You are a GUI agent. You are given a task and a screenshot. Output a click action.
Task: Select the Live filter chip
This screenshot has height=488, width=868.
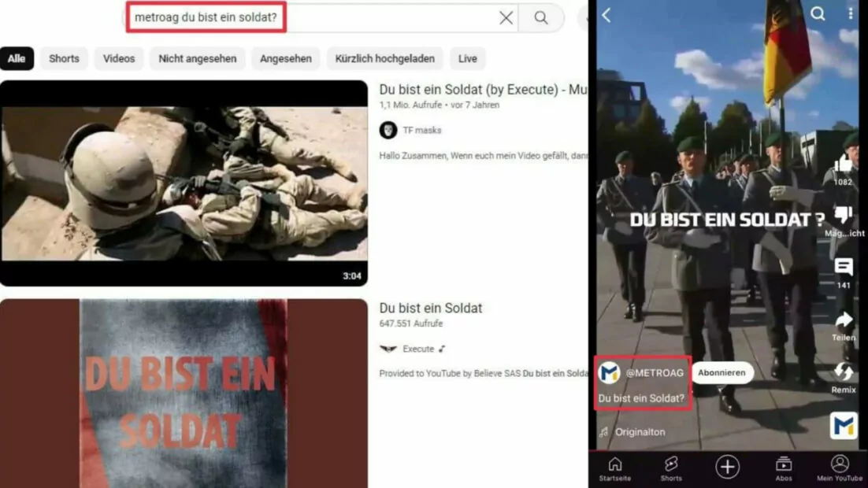point(468,59)
